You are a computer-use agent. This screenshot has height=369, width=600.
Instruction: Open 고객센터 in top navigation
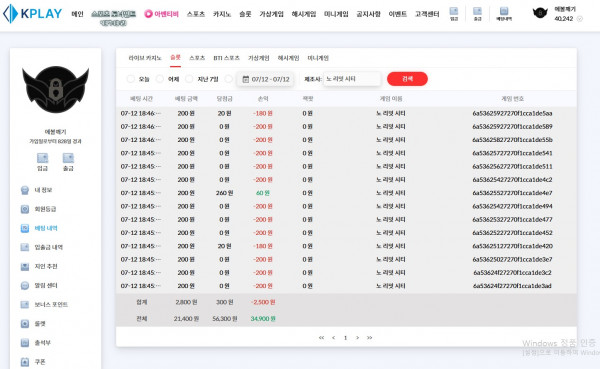(x=427, y=14)
